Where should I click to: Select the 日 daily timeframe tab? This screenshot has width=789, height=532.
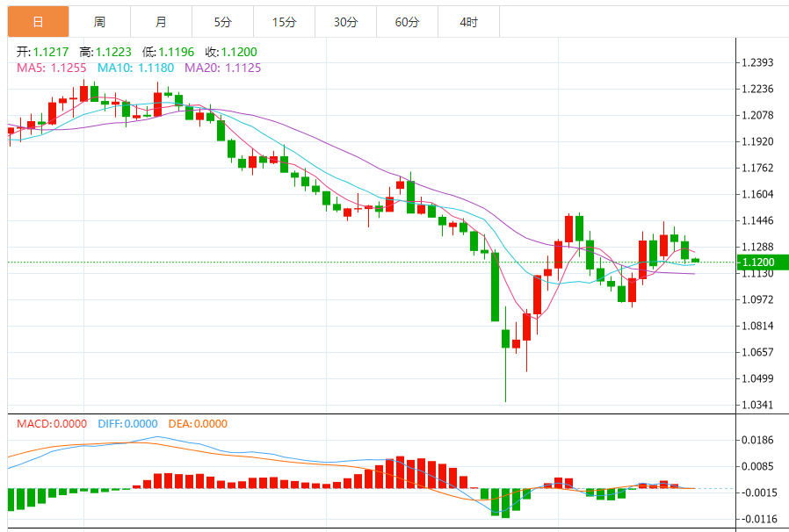tap(39, 22)
